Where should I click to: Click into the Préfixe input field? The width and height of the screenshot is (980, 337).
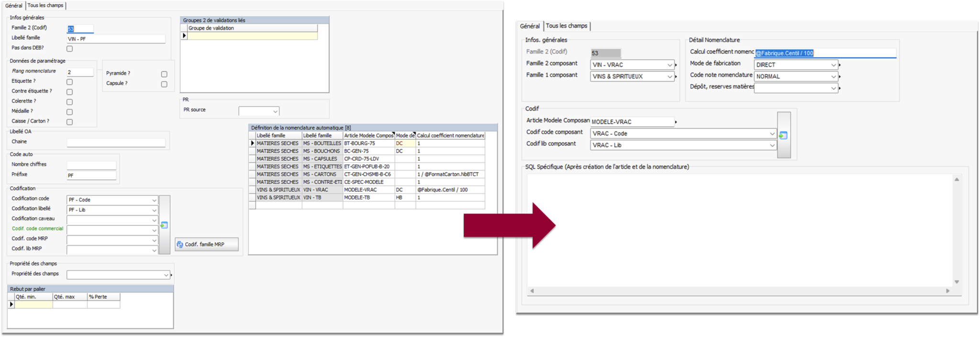91,176
